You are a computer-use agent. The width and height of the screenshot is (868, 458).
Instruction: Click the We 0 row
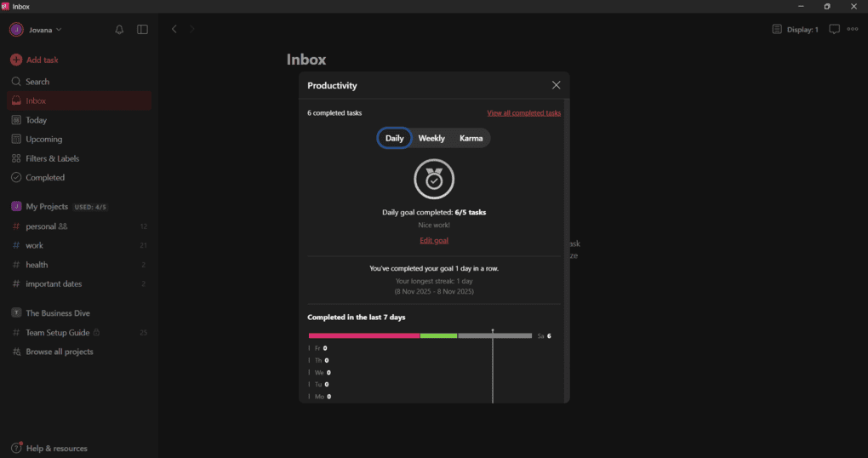319,373
